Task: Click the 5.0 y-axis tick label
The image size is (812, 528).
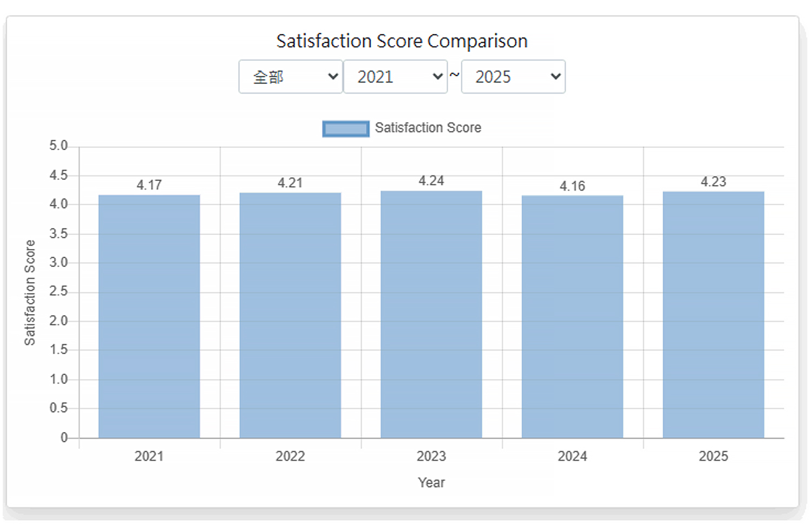Action: pyautogui.click(x=58, y=146)
